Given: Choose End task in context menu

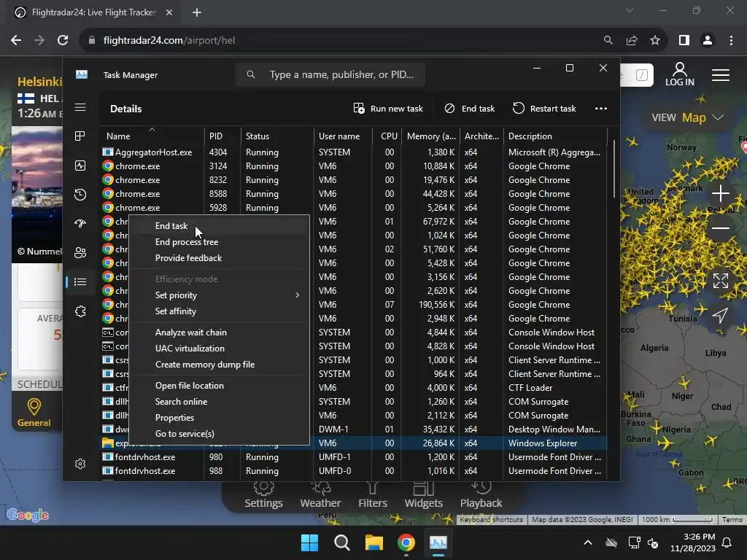Looking at the screenshot, I should [219, 226].
